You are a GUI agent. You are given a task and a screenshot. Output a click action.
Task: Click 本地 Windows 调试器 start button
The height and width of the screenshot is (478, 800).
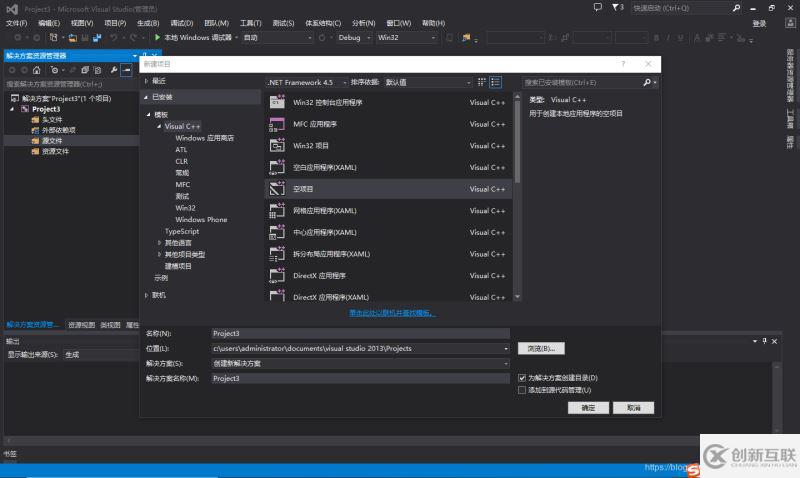(193, 38)
